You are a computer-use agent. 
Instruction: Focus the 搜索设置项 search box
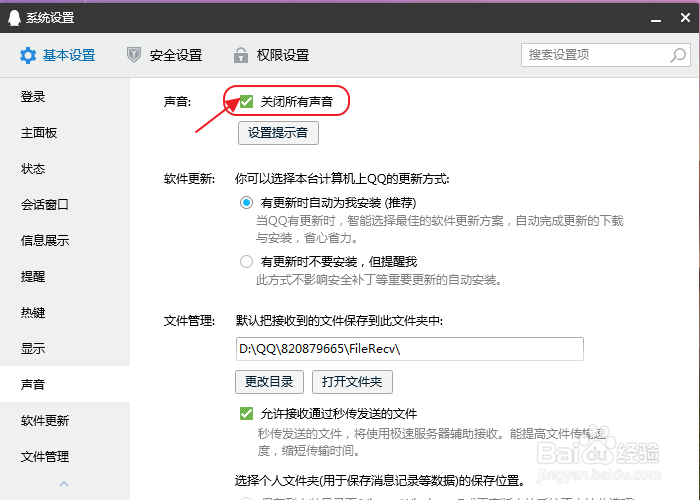(x=606, y=55)
